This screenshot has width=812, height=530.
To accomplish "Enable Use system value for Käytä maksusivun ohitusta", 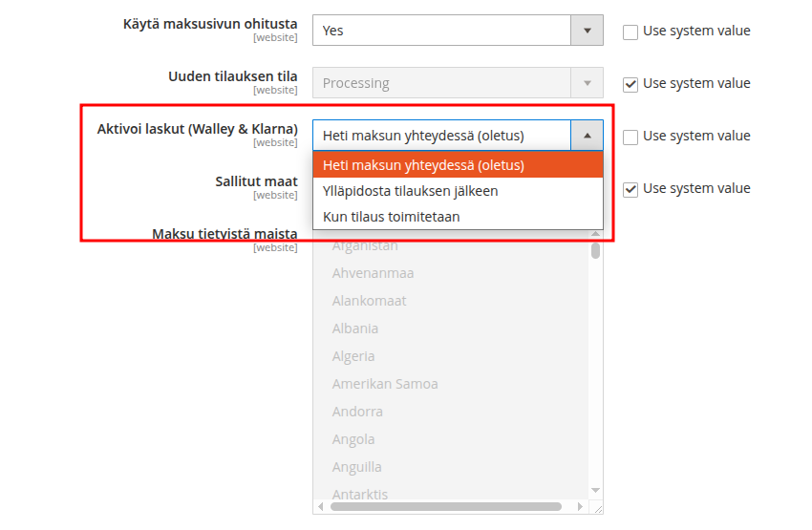I will coord(630,32).
